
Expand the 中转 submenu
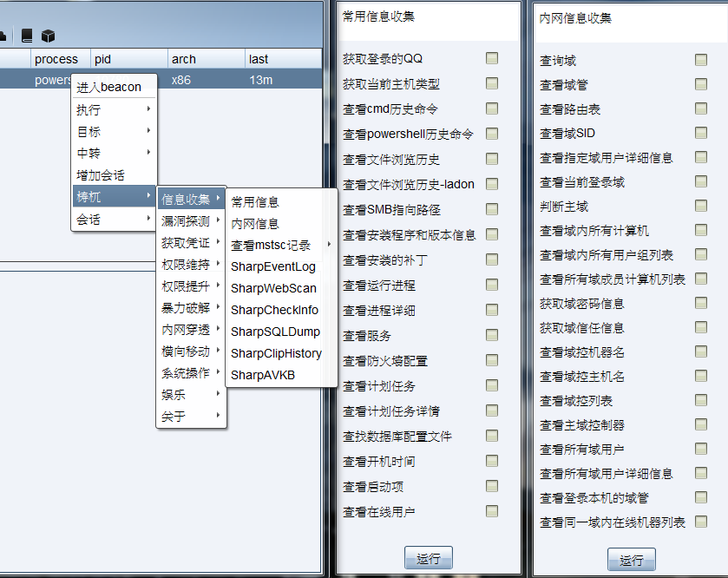coord(114,154)
